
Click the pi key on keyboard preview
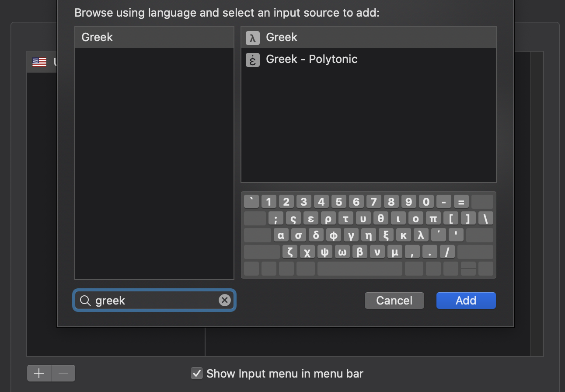click(x=433, y=218)
